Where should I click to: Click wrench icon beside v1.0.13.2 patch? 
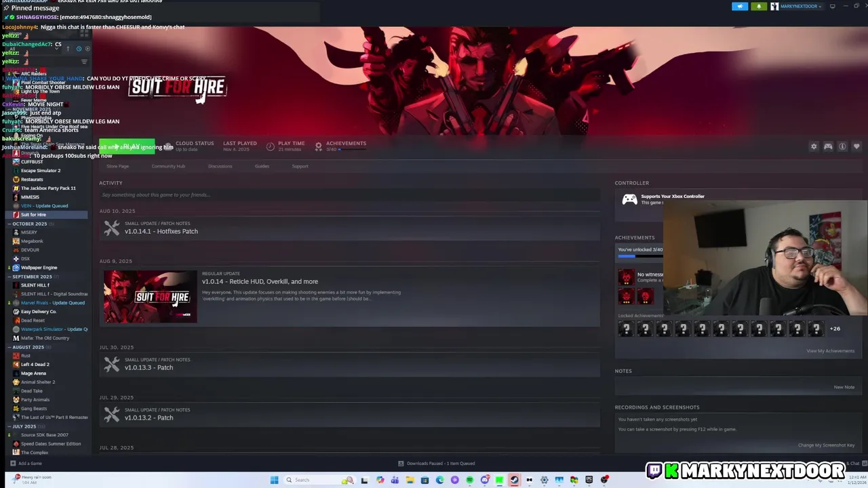(x=111, y=415)
